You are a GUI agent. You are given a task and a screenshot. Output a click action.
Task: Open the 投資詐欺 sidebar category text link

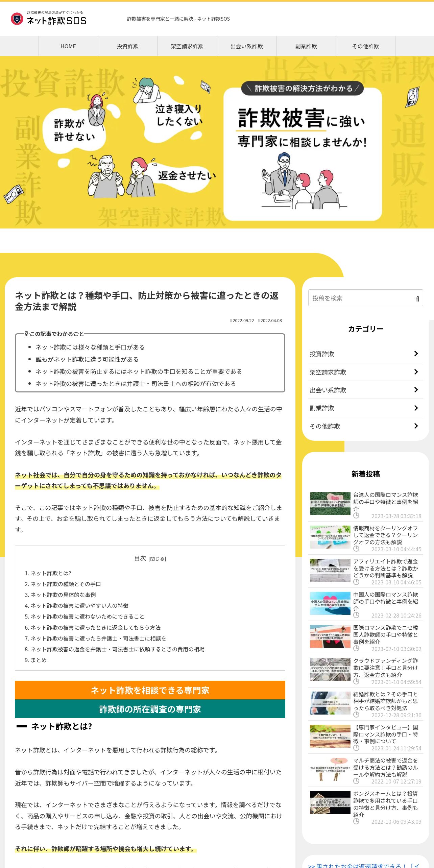322,354
